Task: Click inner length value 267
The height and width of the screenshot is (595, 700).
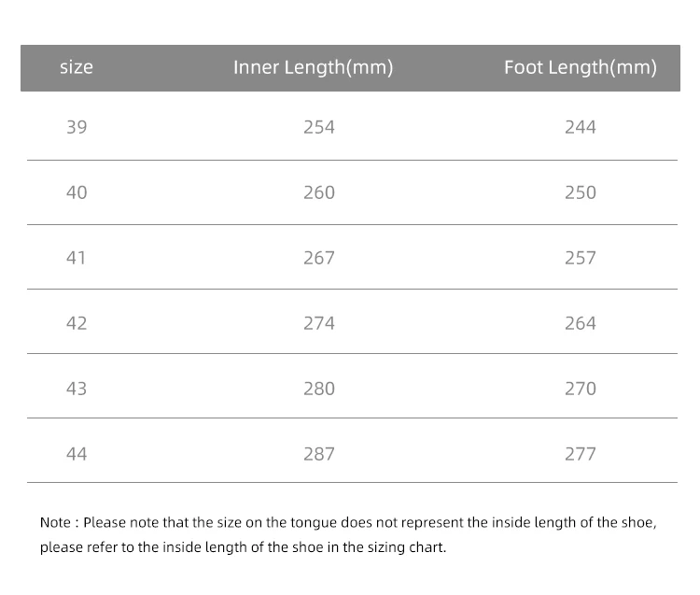Action: (318, 258)
